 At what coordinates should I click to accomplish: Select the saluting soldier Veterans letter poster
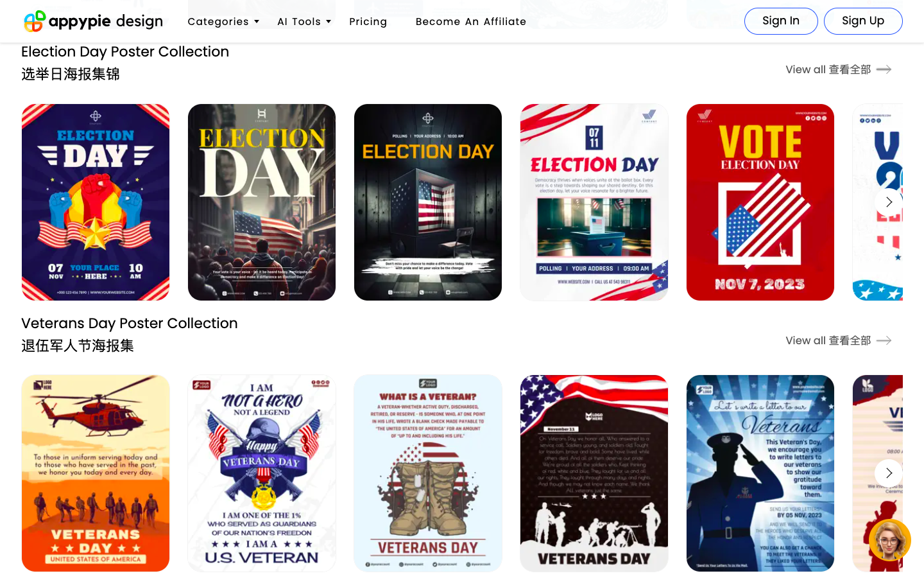(760, 473)
